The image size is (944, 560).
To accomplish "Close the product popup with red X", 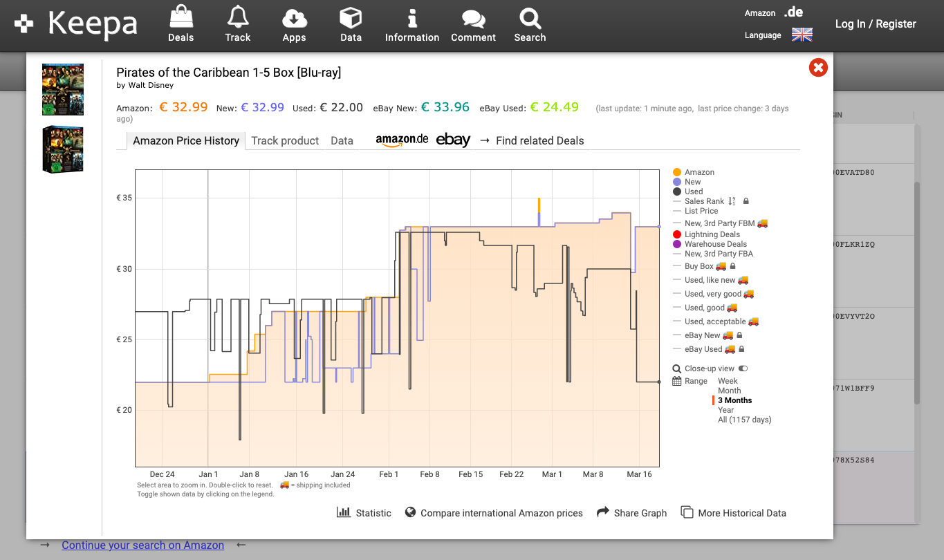I will pyautogui.click(x=818, y=68).
